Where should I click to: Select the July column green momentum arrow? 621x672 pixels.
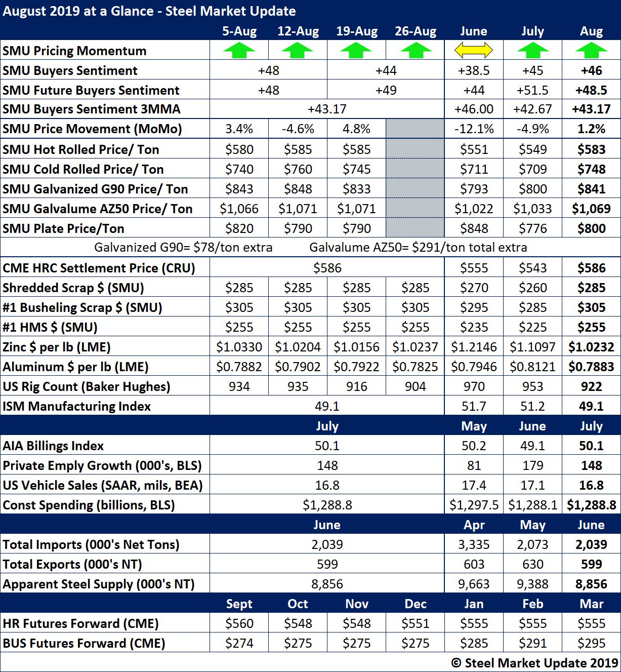pyautogui.click(x=532, y=51)
